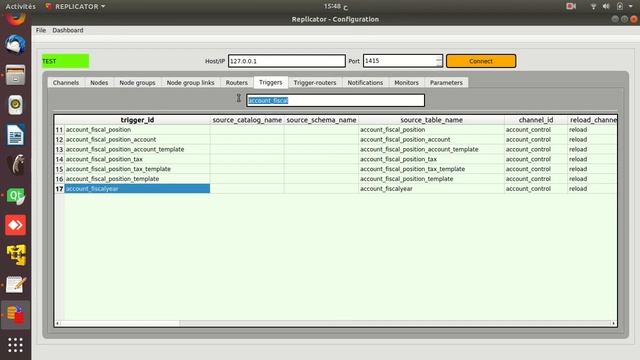This screenshot has height=360, width=640.
Task: Open the network indicator in top bar
Action: click(593, 6)
